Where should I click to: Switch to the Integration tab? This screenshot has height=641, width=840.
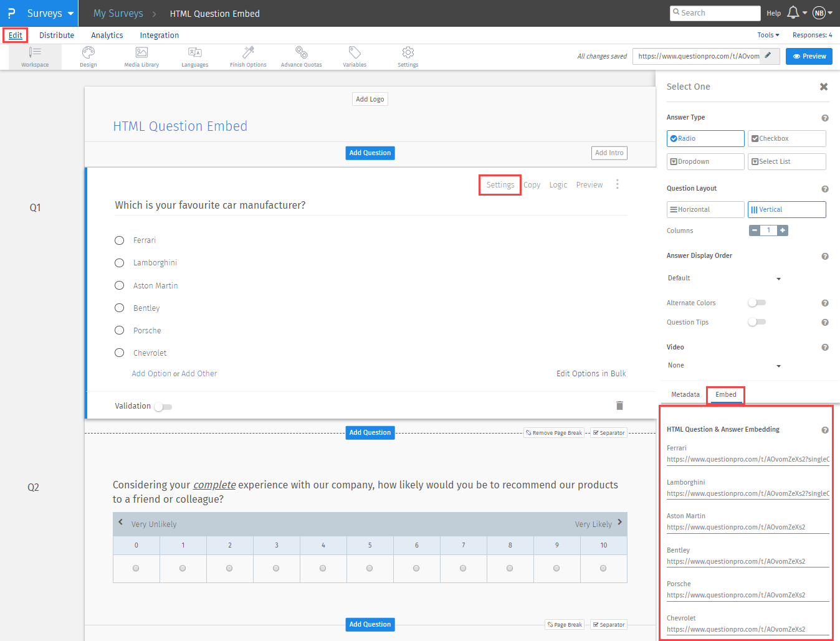(x=160, y=36)
